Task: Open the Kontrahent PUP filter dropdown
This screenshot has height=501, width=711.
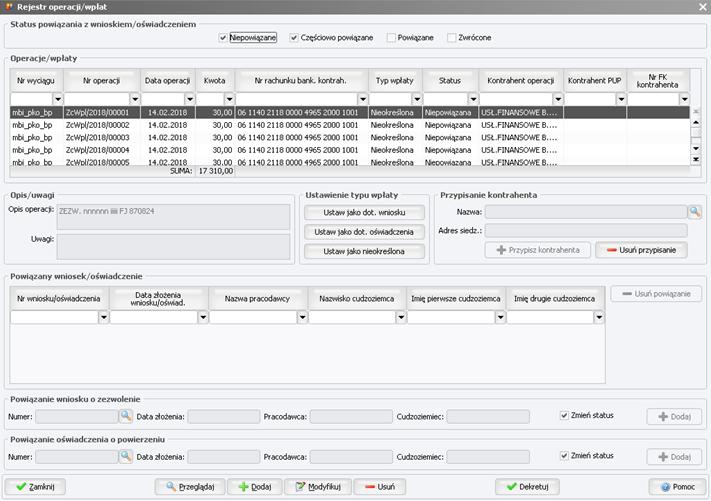Action: [x=621, y=99]
